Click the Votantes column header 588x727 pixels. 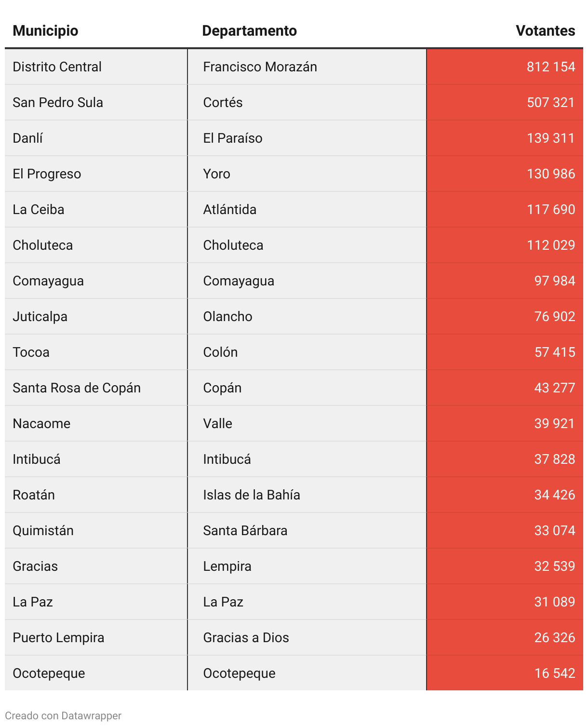tap(545, 31)
